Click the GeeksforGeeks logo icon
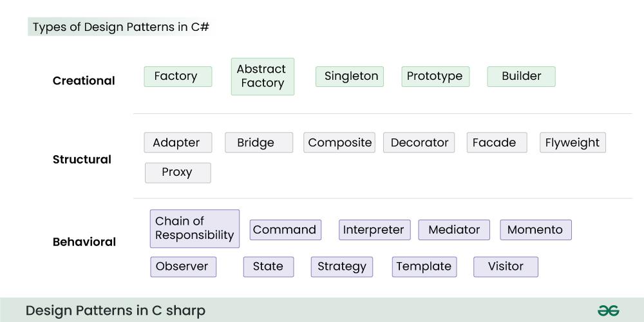Viewport: 644px width, 322px height. coord(608,310)
